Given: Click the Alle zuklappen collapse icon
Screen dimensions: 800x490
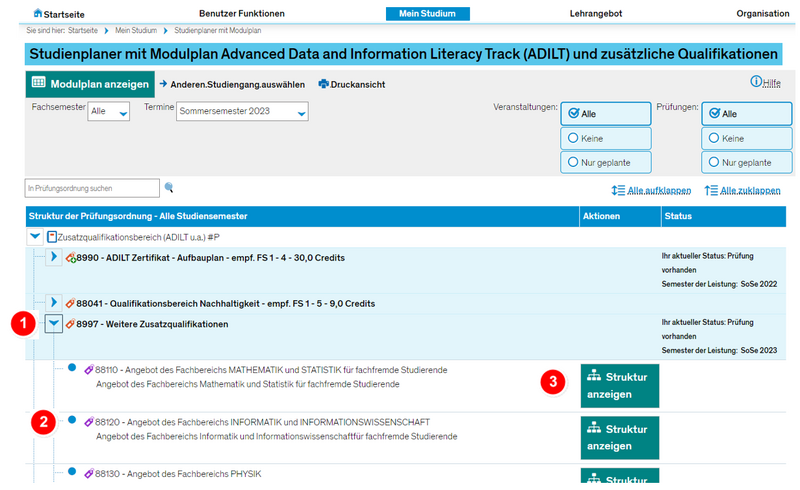Looking at the screenshot, I should (711, 190).
